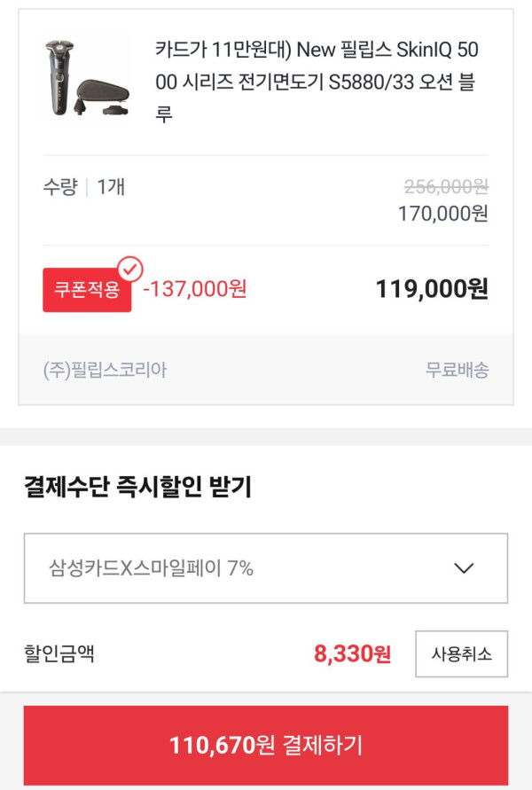Tap the 무료배송 free shipping label
This screenshot has height=790, width=532.
pyautogui.click(x=457, y=371)
